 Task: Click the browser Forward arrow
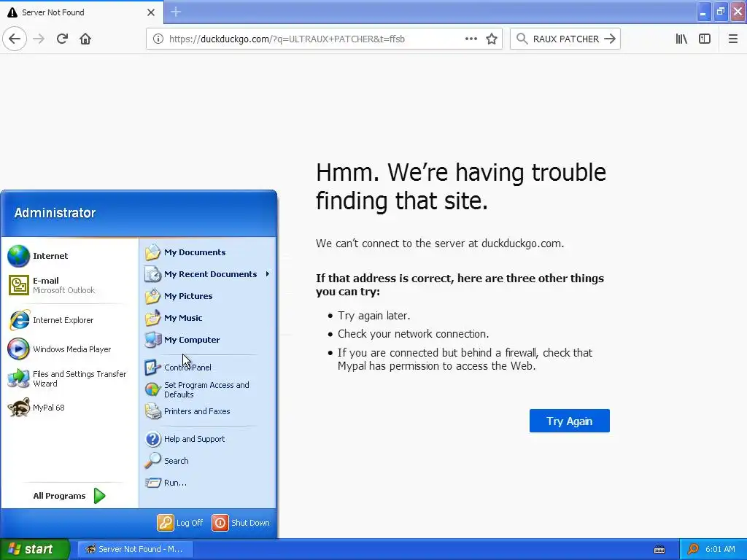coord(39,39)
